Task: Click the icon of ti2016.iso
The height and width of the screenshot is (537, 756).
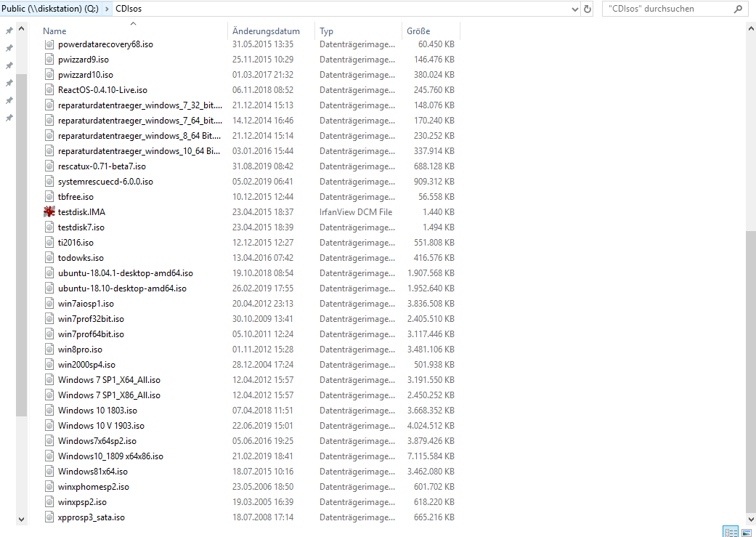Action: pos(49,242)
